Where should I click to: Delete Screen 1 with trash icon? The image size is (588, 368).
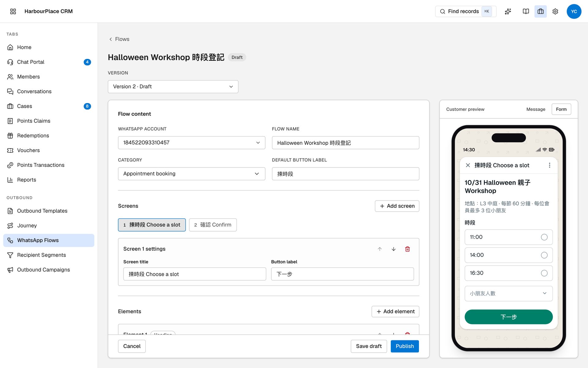(408, 249)
